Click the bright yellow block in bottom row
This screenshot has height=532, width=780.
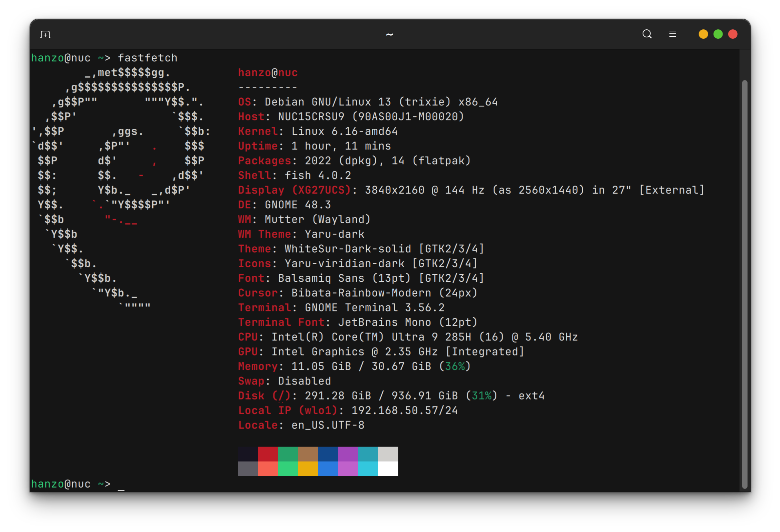pyautogui.click(x=308, y=468)
